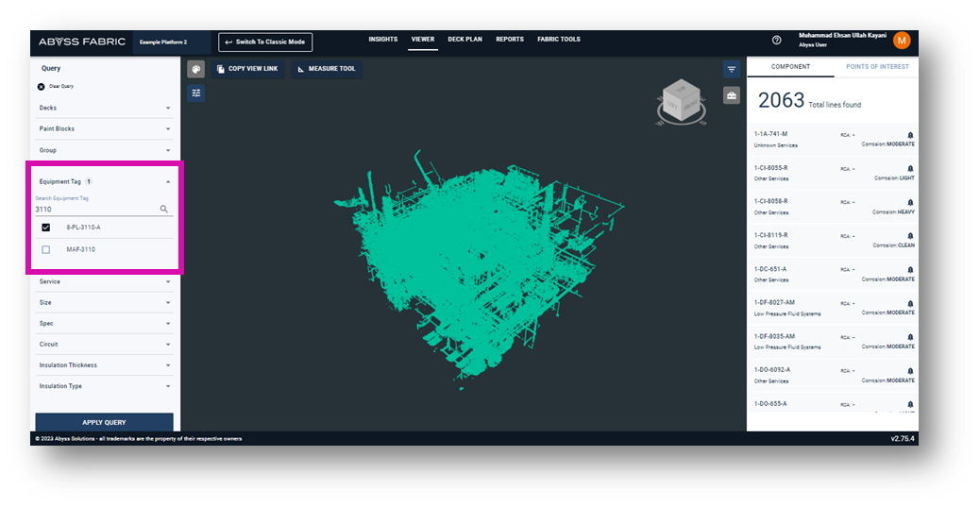Expand the Decks filter dropdown
Screen dimensions: 980x507
click(x=168, y=108)
